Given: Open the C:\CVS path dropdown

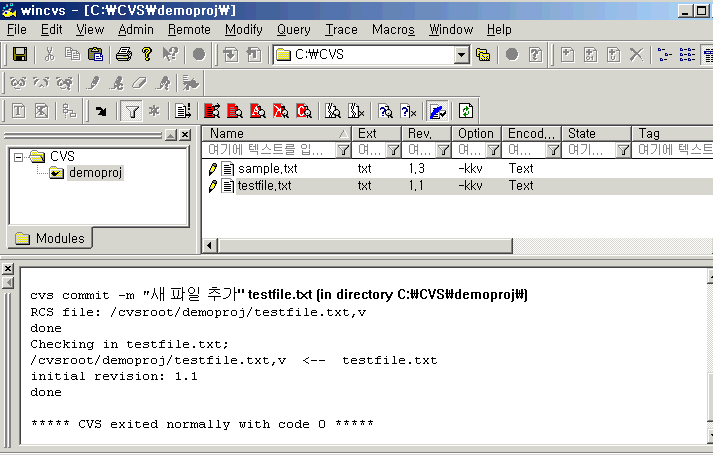Looking at the screenshot, I should pos(461,54).
